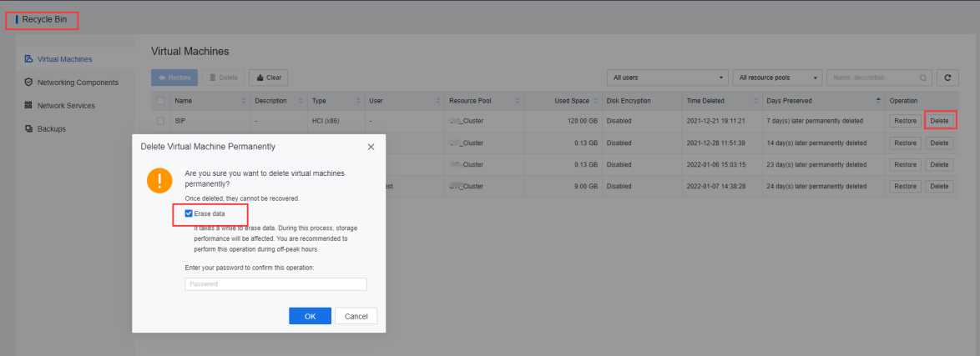Uncheck the Erase data checkbox

189,213
